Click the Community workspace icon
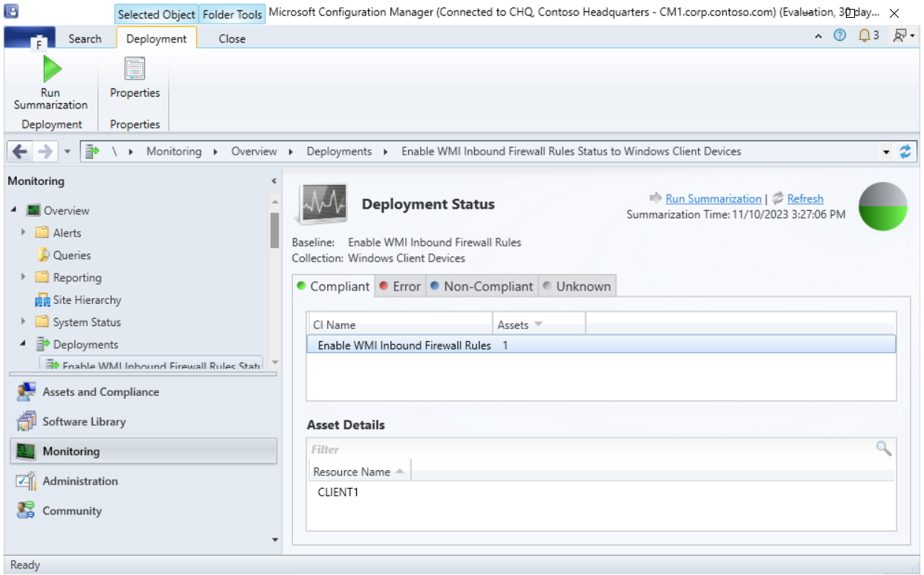The image size is (924, 575). [26, 511]
